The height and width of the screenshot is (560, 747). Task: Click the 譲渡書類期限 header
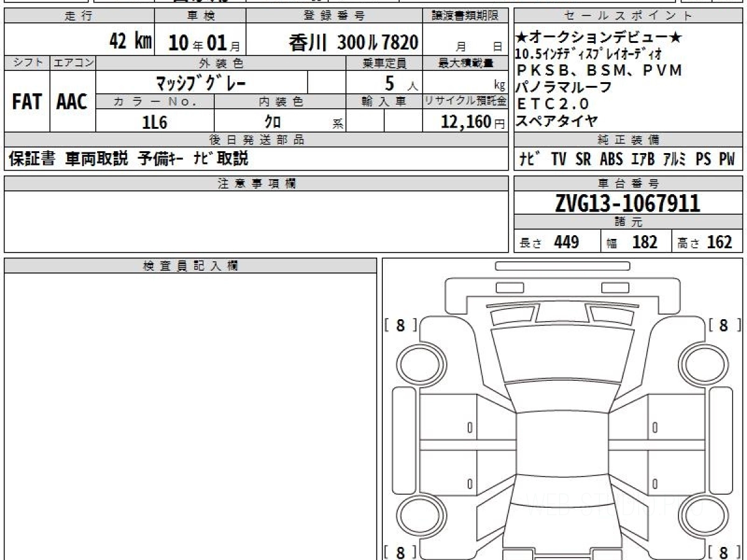[x=466, y=16]
